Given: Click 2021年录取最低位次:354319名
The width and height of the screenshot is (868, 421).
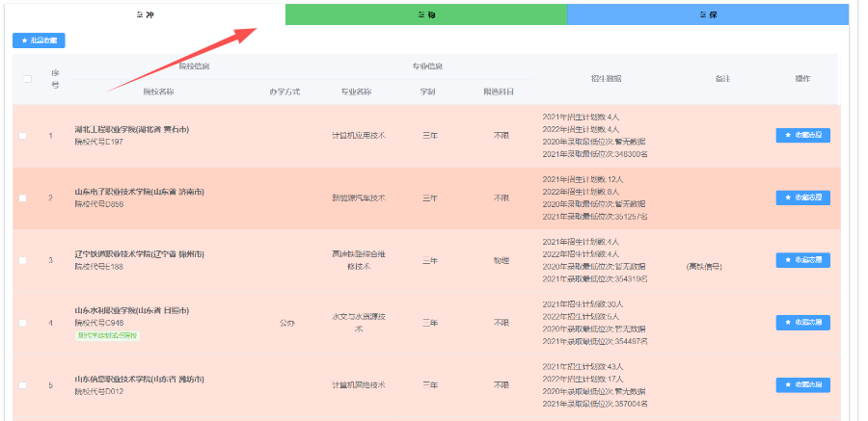Looking at the screenshot, I should pyautogui.click(x=595, y=278).
